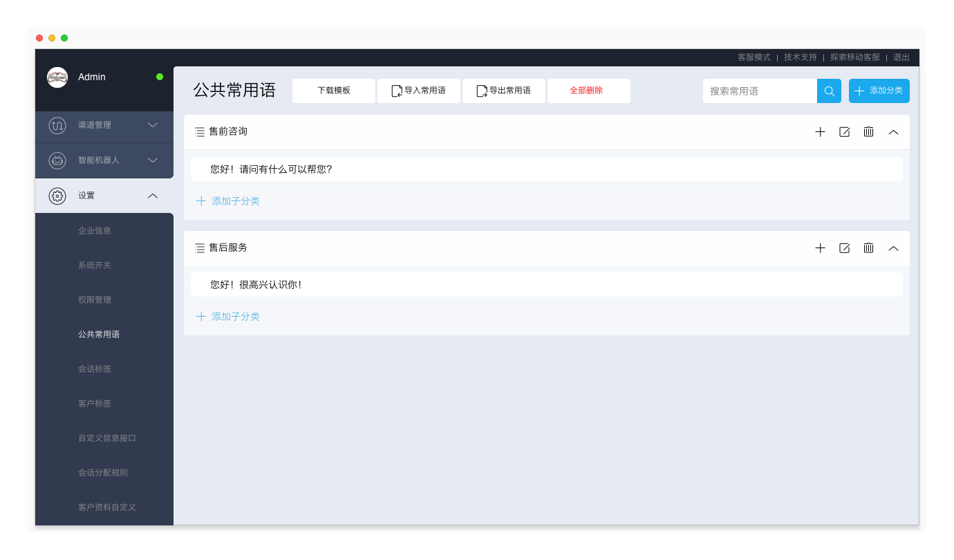The width and height of the screenshot is (954, 560).
Task: Click plus icon of 添加子分类 under 售前咨询
Action: pyautogui.click(x=201, y=201)
